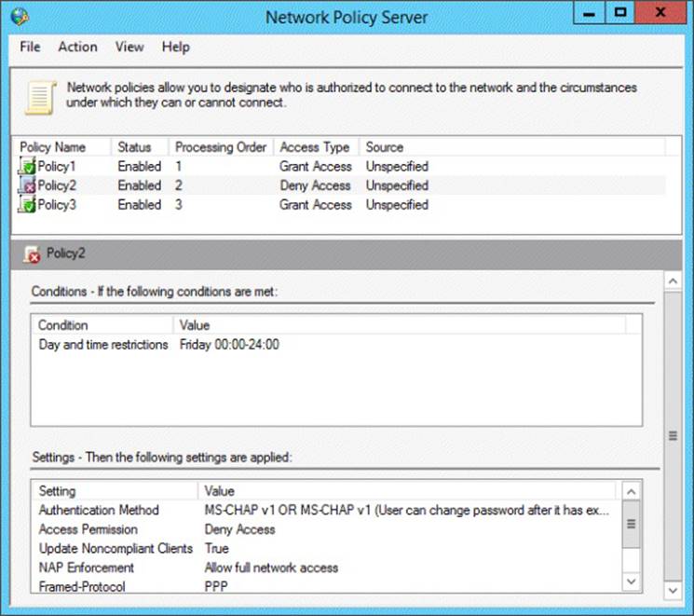Click the Policy2 deny icon in list
Viewport: 694px width, 616px height.
(x=27, y=185)
